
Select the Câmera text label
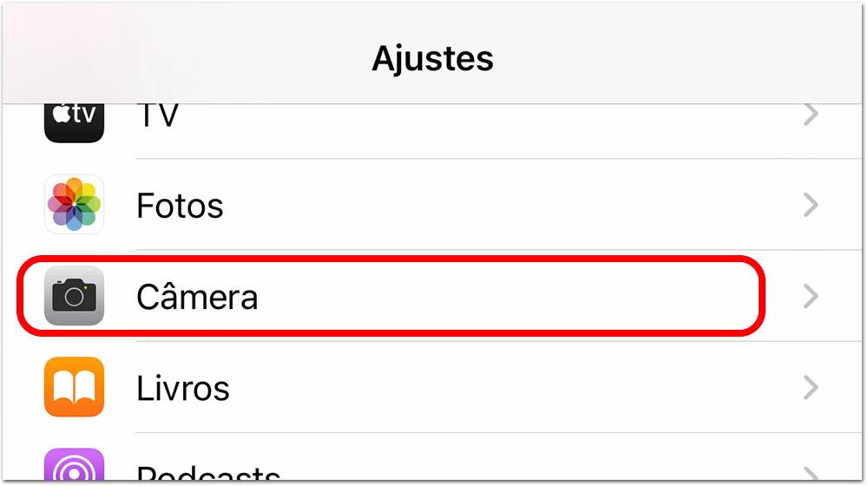point(197,297)
